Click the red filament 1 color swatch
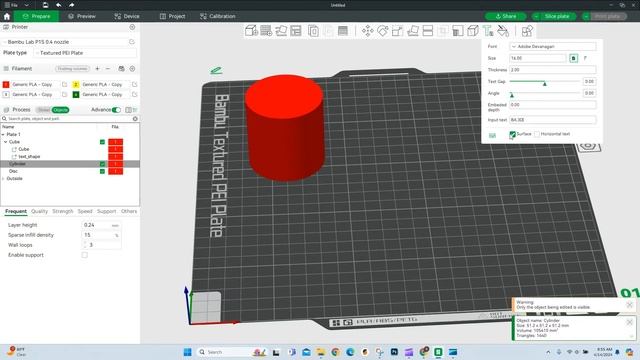This screenshot has width=640, height=360. coord(6,84)
